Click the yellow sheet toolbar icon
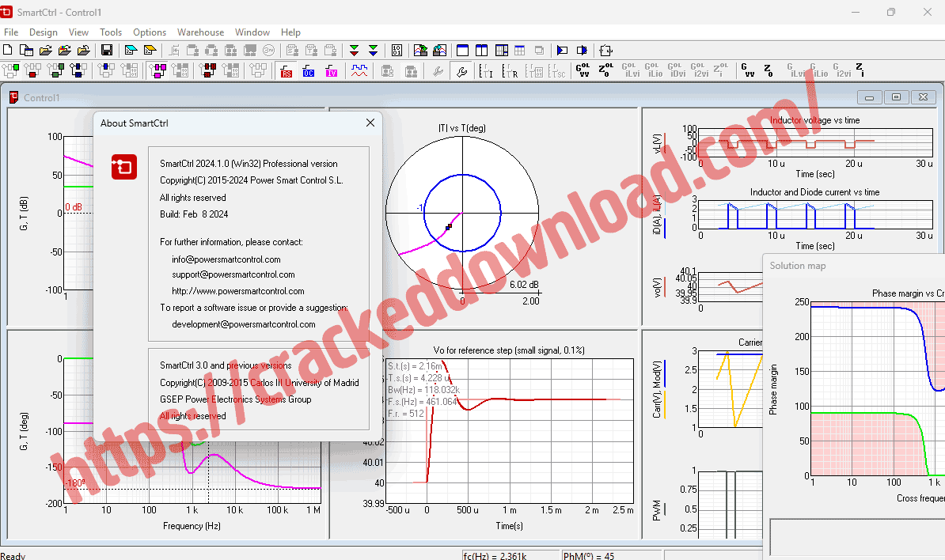Viewport: 945px width, 560px height. [x=150, y=51]
